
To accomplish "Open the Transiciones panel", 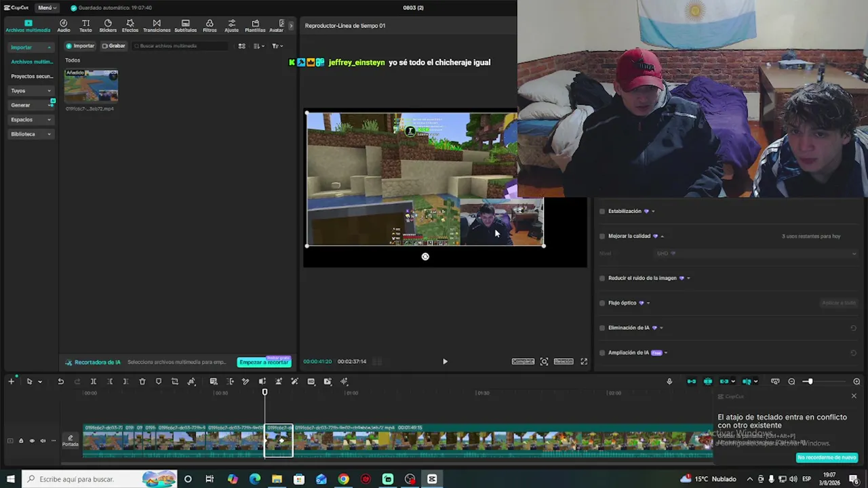I will click(x=157, y=26).
